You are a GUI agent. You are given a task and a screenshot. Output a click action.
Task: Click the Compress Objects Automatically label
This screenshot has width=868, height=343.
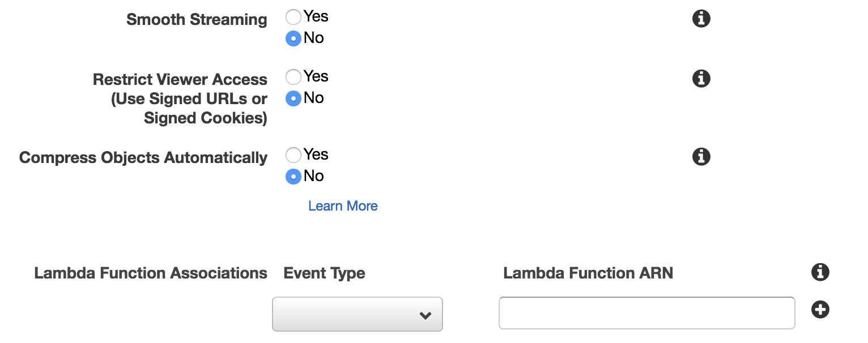(143, 158)
